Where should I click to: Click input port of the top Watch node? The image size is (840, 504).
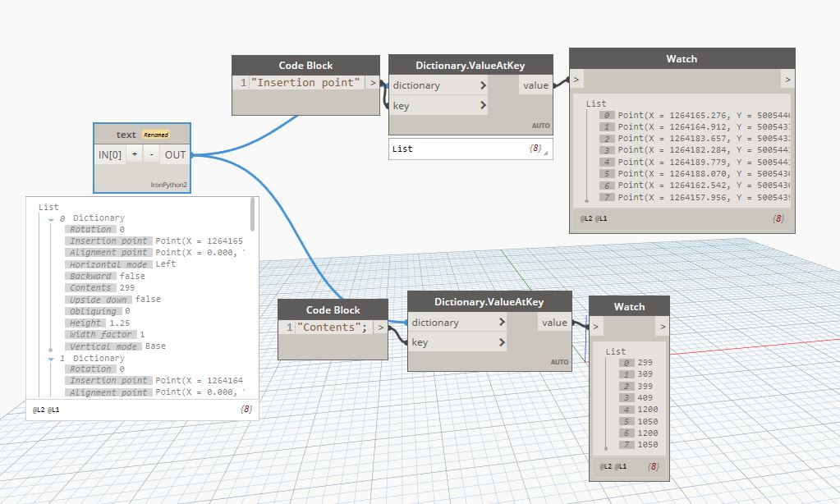[576, 80]
